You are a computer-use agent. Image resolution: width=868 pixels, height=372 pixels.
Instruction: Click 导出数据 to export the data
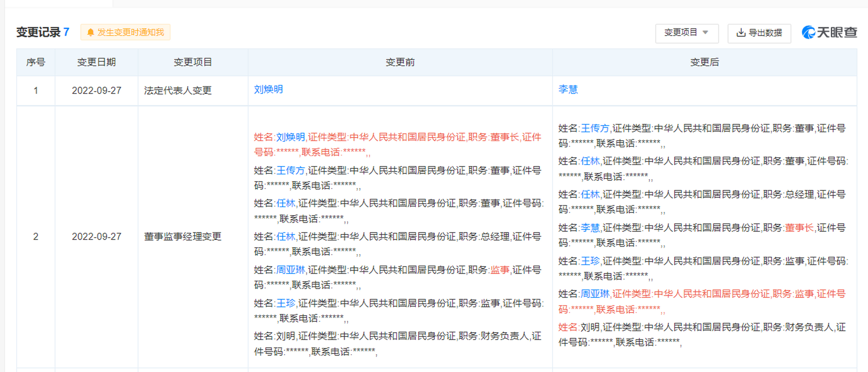click(759, 33)
